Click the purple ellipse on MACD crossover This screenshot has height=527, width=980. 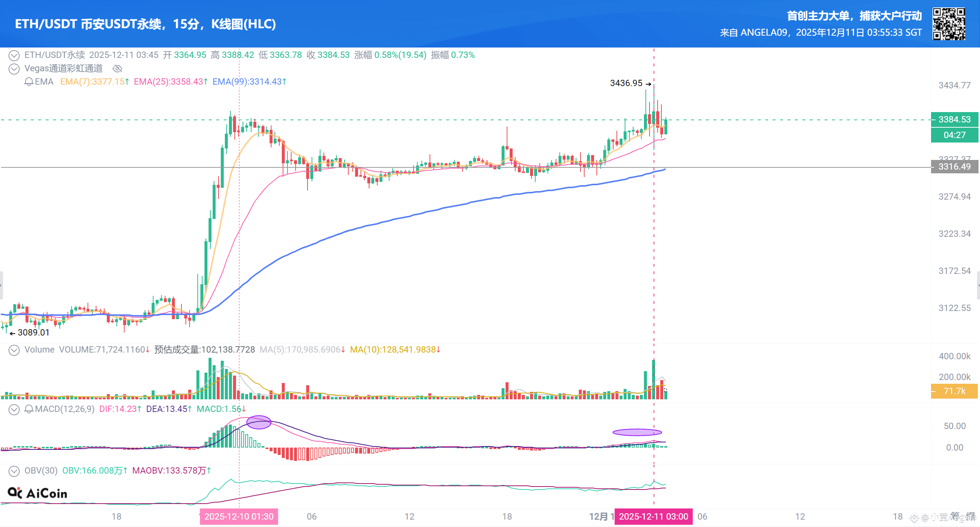[259, 422]
